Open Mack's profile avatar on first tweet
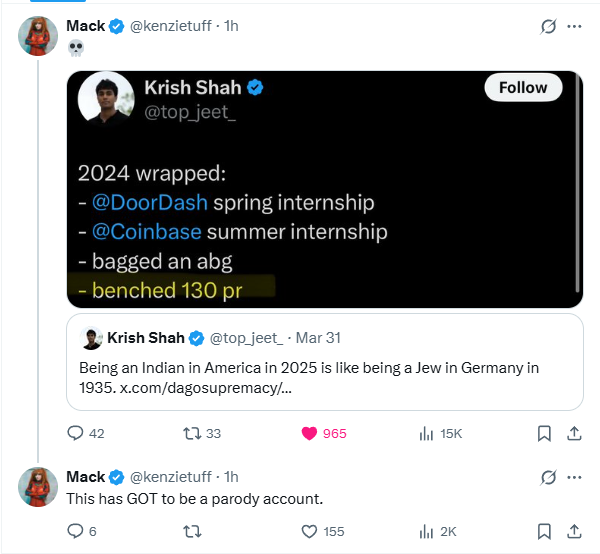 (x=38, y=36)
